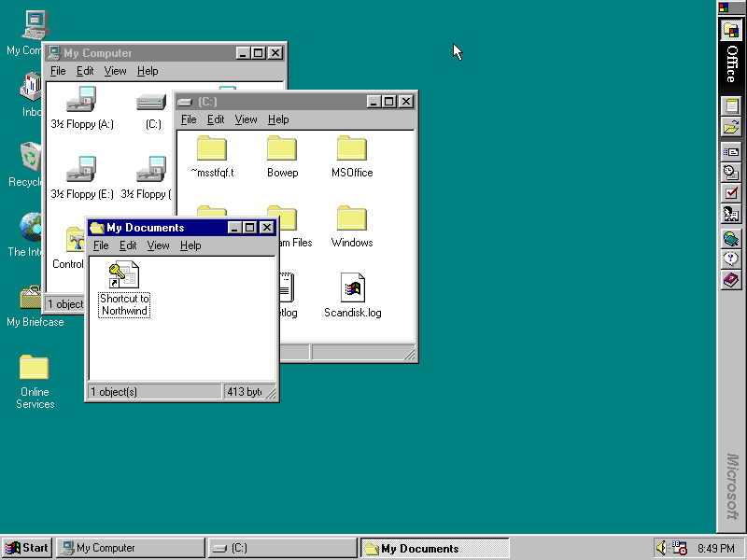Click Start a New Document on Office bar
The height and width of the screenshot is (560, 747).
coord(731,105)
